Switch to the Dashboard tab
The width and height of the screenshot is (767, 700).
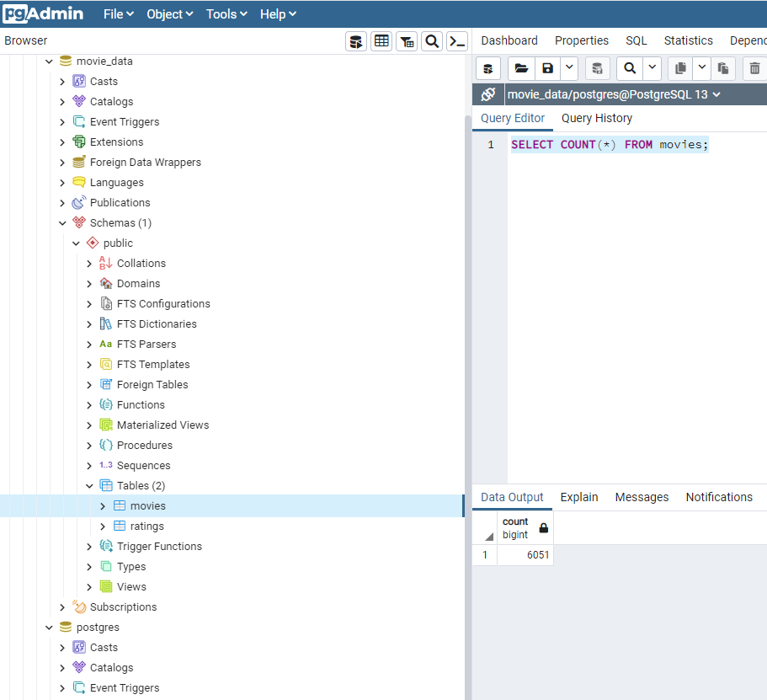tap(509, 40)
